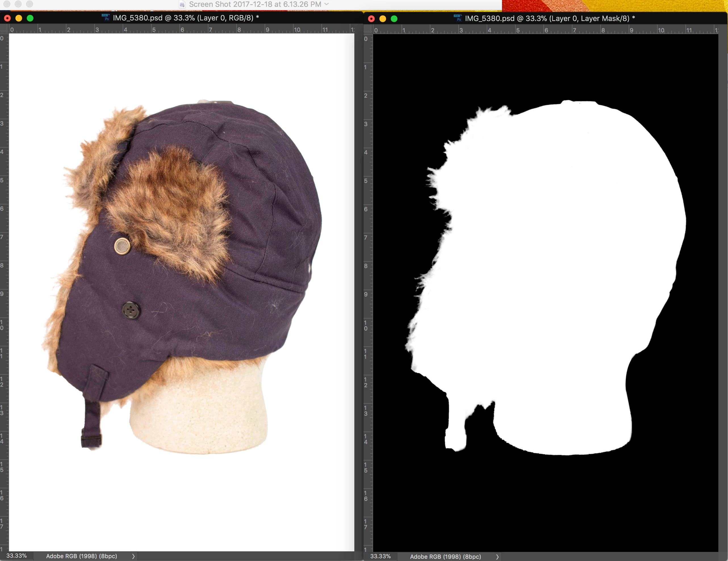Activate the IMG_5380.psd Layer 0, RGB/8 title bar

185,18
